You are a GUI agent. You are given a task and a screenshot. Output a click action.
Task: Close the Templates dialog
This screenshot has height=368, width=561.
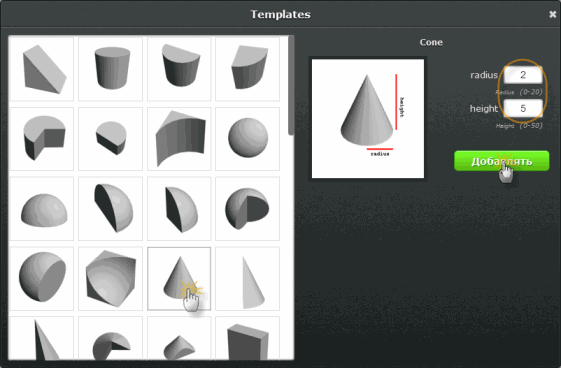553,14
